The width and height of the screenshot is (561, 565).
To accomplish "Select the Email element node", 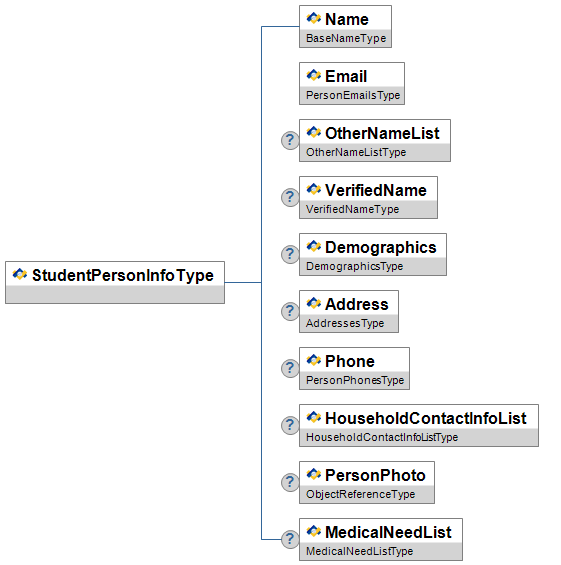I will (x=352, y=84).
